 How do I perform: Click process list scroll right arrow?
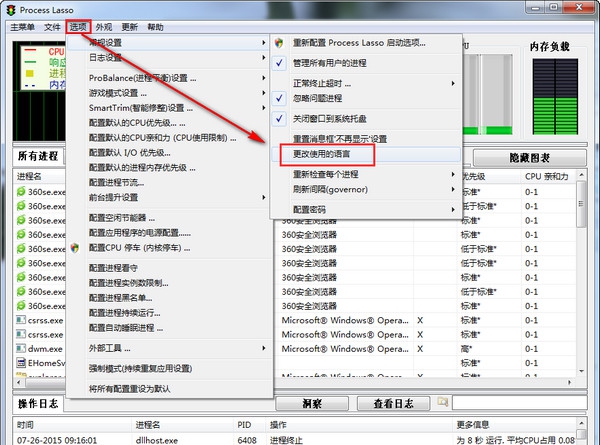pyautogui.click(x=569, y=382)
